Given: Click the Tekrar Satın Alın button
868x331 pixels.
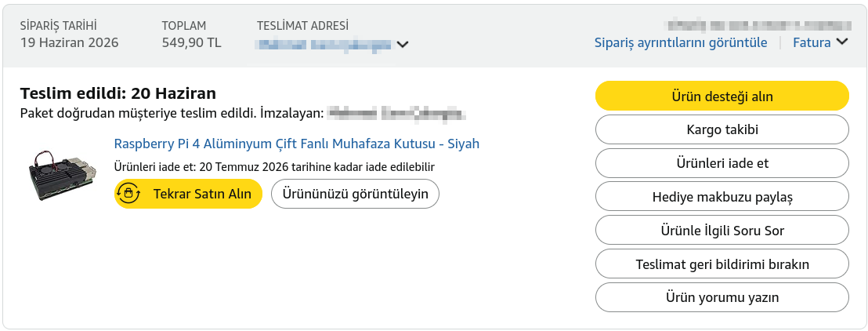Looking at the screenshot, I should point(188,194).
